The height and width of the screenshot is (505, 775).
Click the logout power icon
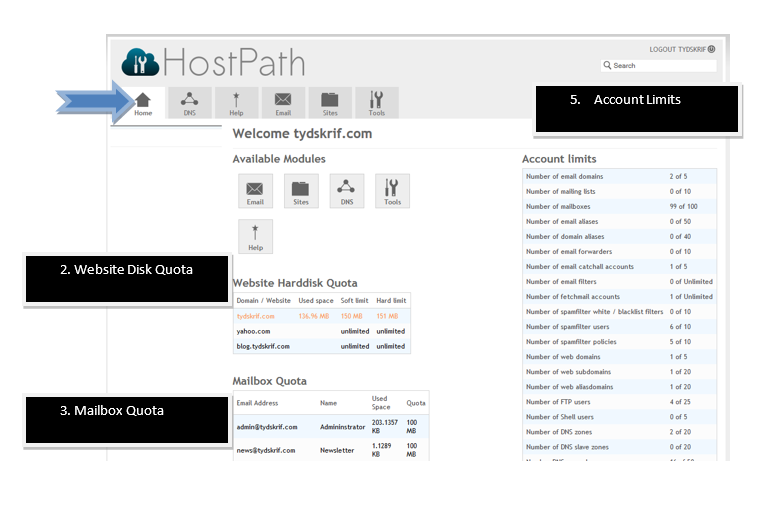[x=711, y=49]
